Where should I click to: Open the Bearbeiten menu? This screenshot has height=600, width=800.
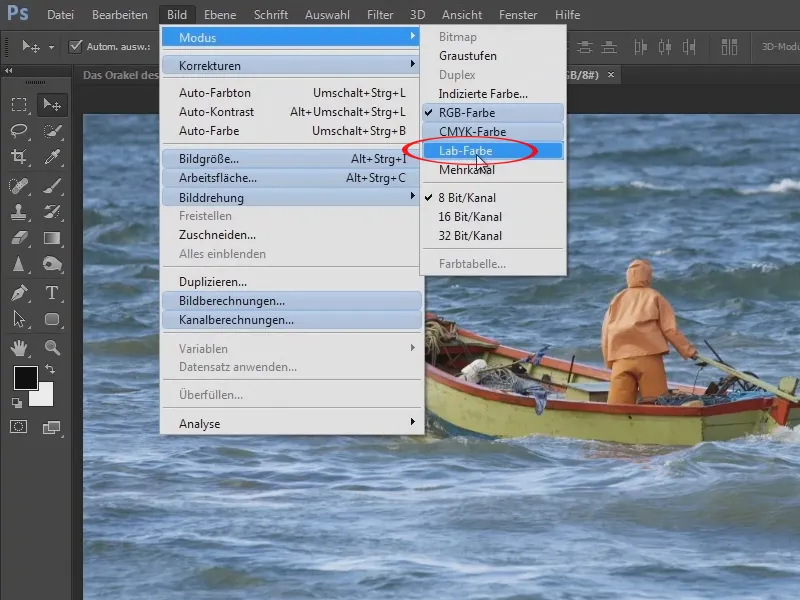click(120, 15)
